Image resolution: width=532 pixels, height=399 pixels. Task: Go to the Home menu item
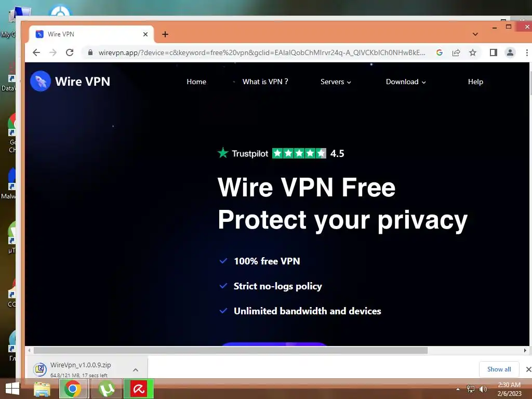(x=196, y=82)
